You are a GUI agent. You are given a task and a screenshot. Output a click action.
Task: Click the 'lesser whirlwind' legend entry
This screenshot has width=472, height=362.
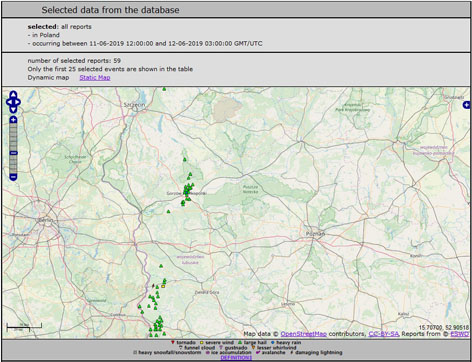point(274,347)
